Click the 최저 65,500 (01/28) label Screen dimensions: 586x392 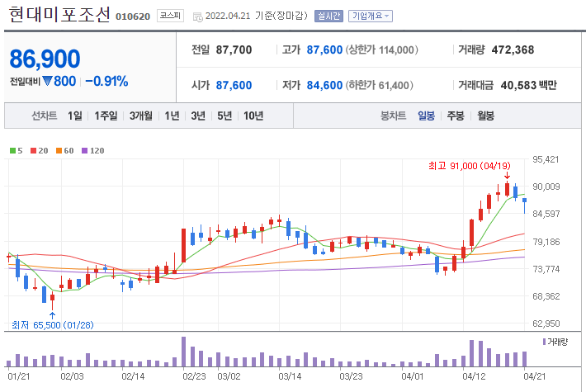53,325
